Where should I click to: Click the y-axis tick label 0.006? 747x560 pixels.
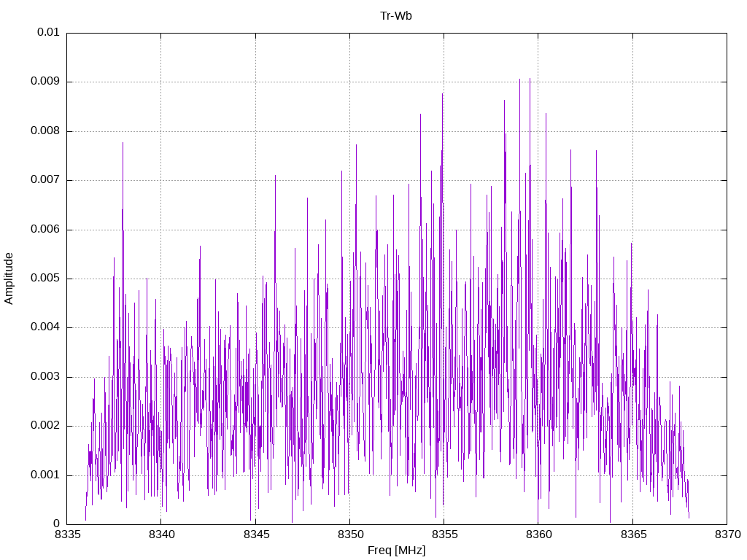click(x=45, y=229)
